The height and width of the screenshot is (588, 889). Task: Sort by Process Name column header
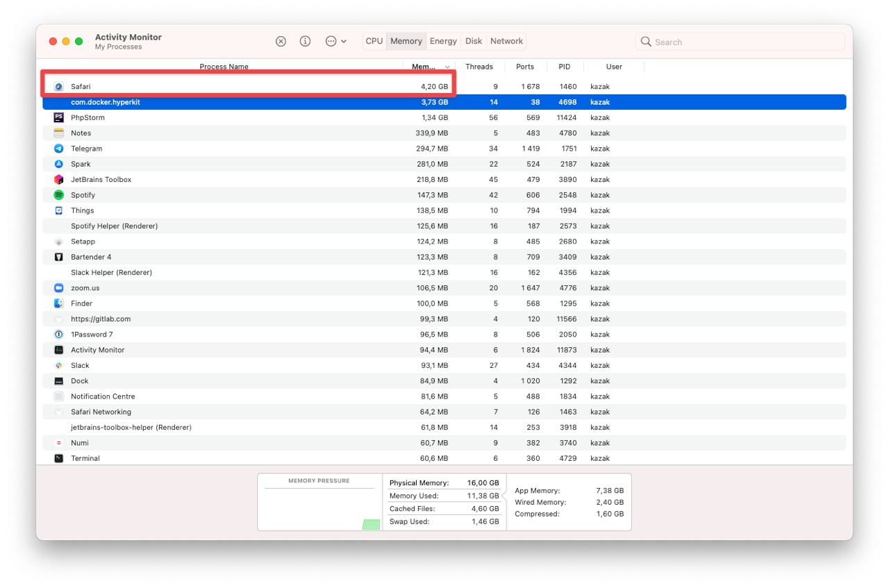click(x=224, y=67)
